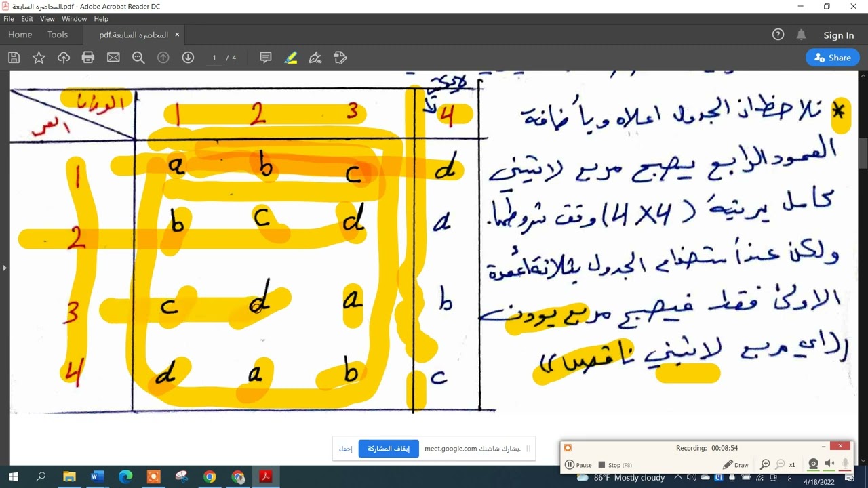Close the المحاضره السابعة.pdf document tab

(x=177, y=35)
